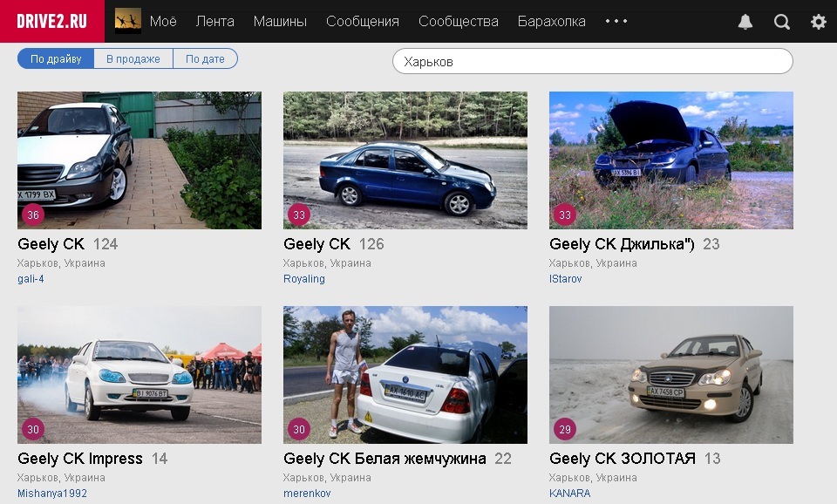Click Харьков, Украина under ЗОЛОТАЯ car

pos(593,478)
